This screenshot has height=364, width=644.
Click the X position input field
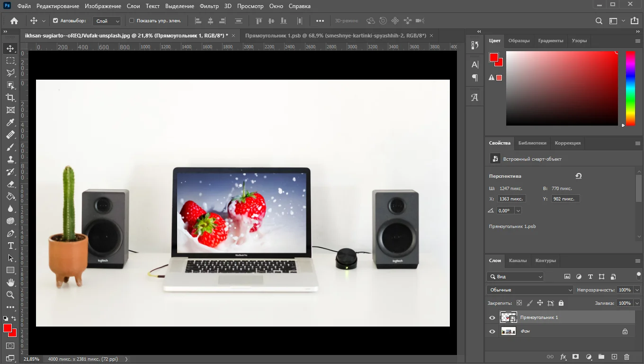pyautogui.click(x=511, y=199)
